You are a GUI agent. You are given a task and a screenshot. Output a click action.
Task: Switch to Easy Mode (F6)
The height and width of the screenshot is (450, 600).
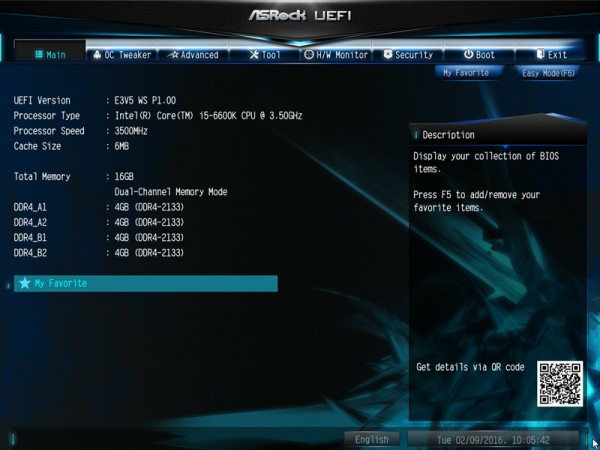pos(548,73)
